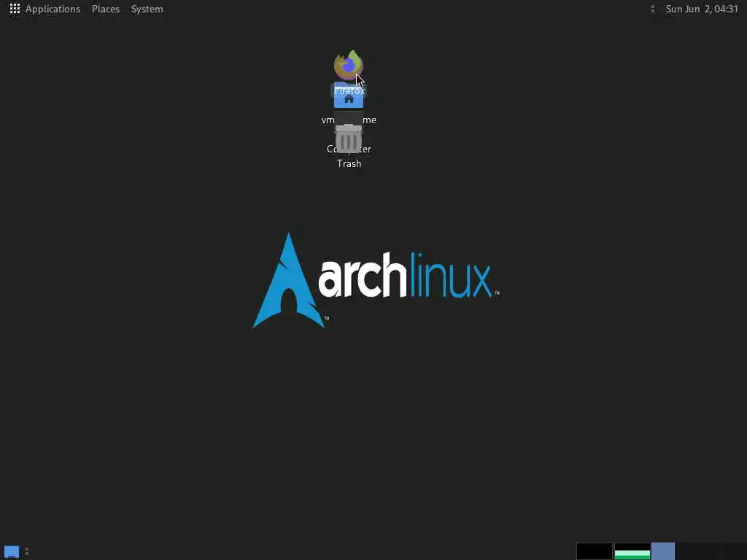
Task: Switch to the highlighted blue workspace
Action: click(662, 551)
